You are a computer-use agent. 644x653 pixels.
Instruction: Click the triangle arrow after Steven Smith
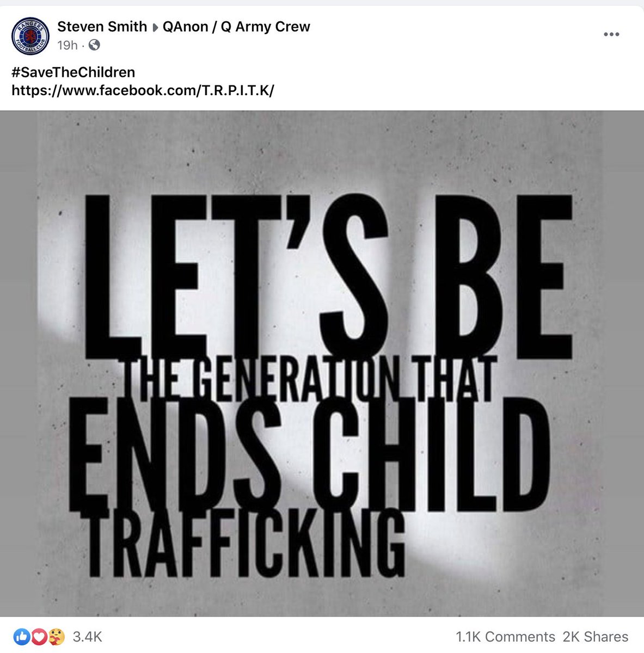[x=155, y=27]
